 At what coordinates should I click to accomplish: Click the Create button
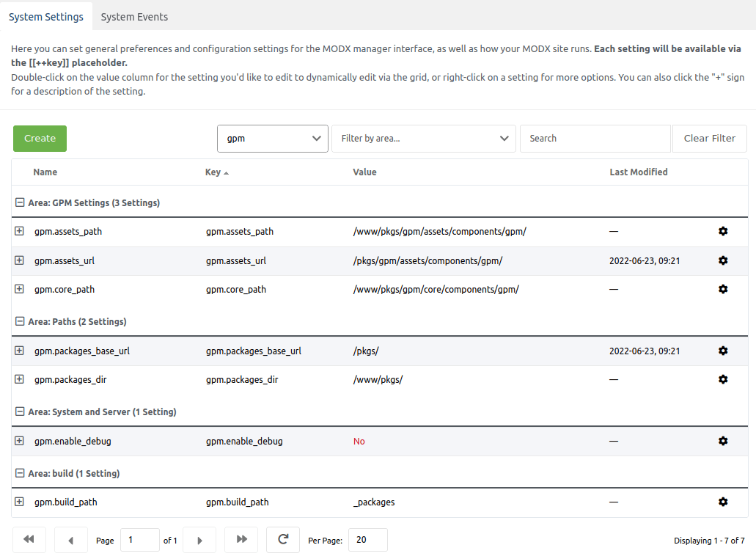[x=39, y=138]
